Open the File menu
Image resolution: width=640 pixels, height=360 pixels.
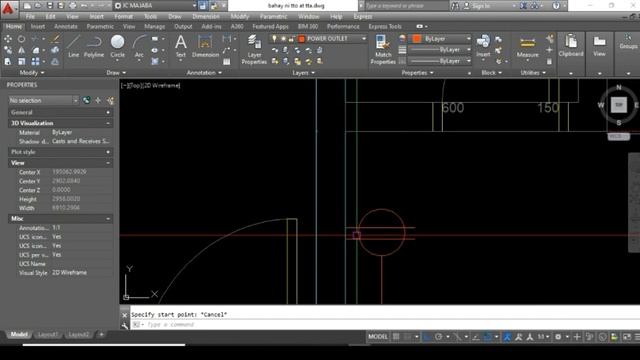[x=30, y=16]
